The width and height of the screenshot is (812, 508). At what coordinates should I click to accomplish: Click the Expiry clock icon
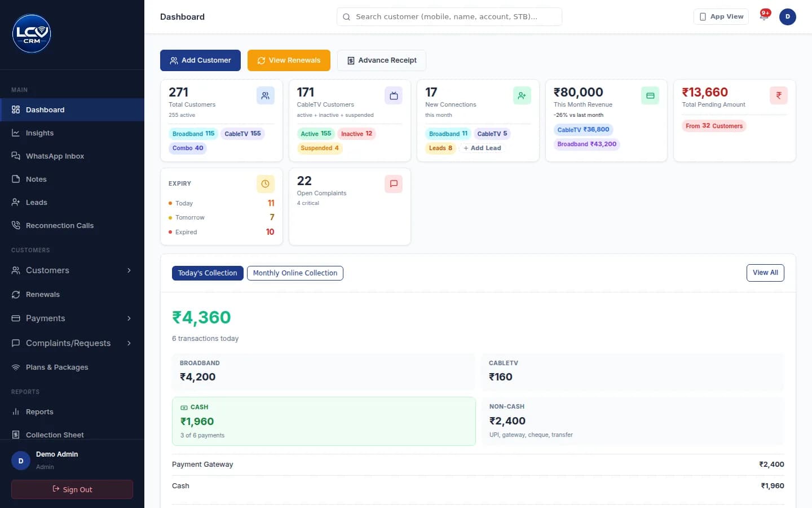point(265,184)
